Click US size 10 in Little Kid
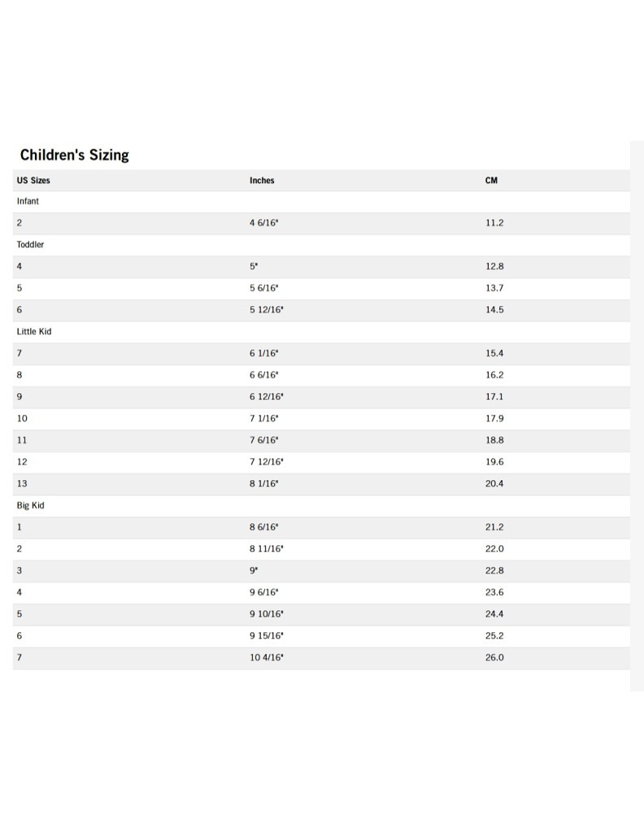The width and height of the screenshot is (644, 833). click(22, 418)
